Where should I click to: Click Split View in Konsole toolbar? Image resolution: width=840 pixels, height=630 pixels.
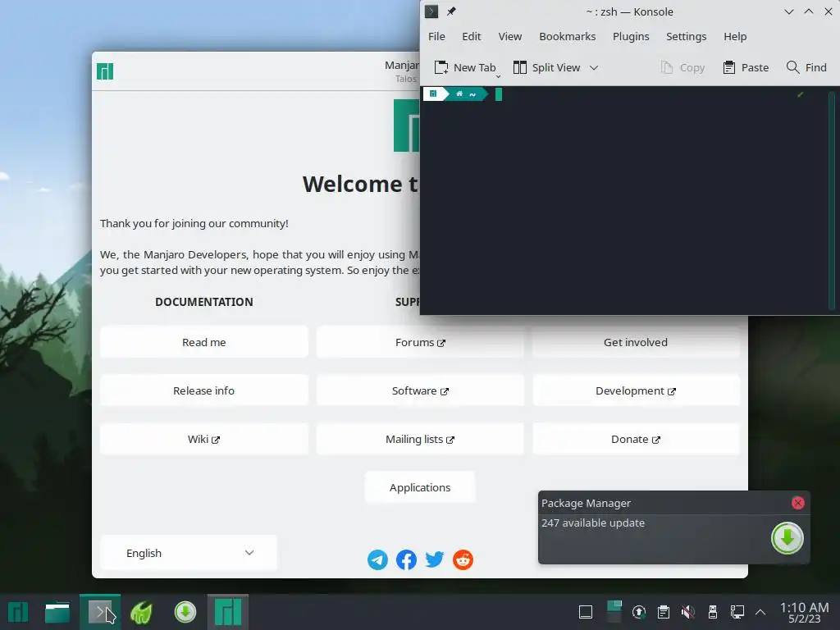[546, 67]
